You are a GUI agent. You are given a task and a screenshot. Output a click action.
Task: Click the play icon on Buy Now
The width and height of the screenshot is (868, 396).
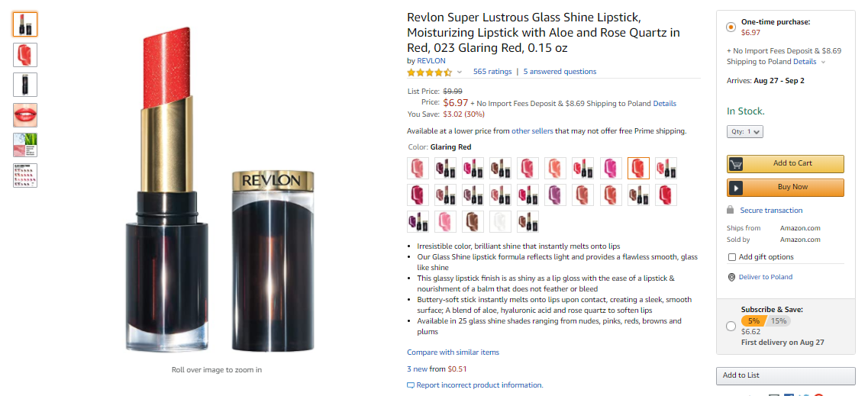click(737, 188)
